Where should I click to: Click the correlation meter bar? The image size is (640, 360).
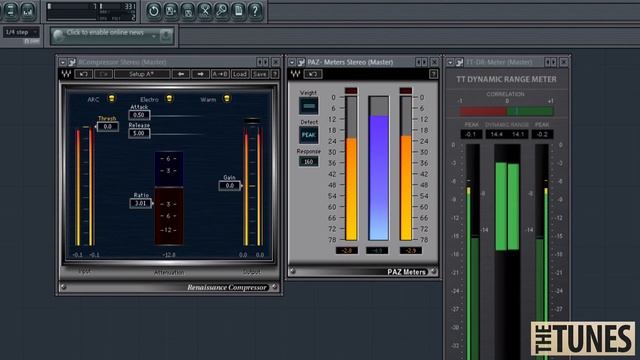[507, 111]
